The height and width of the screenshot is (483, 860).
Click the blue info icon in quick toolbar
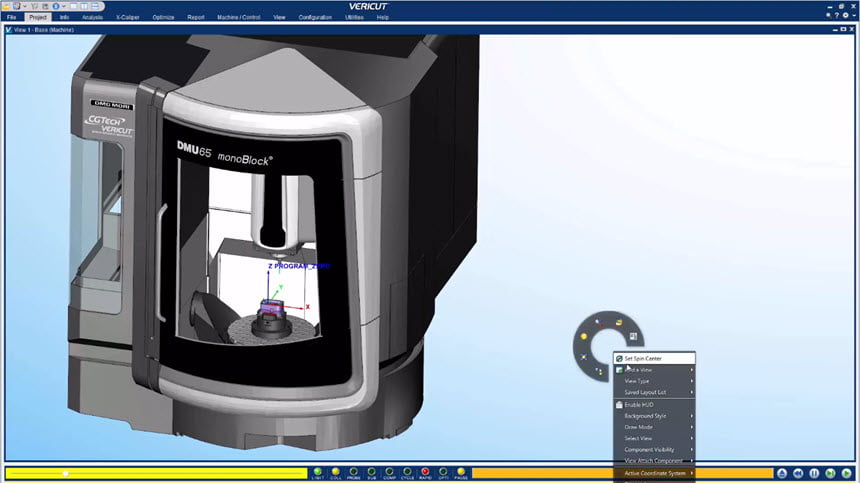tap(56, 7)
